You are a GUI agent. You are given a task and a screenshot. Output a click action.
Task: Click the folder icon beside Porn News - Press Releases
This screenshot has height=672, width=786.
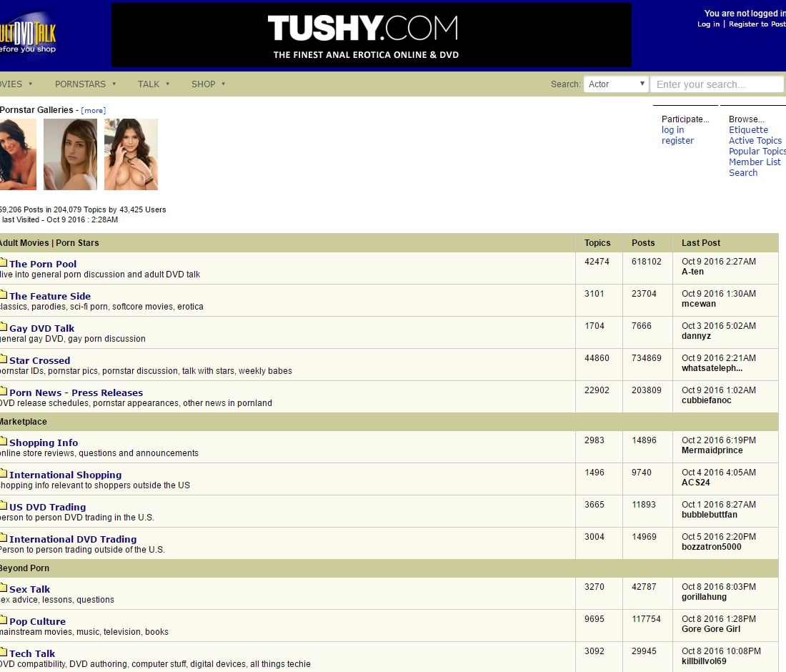pos(3,390)
